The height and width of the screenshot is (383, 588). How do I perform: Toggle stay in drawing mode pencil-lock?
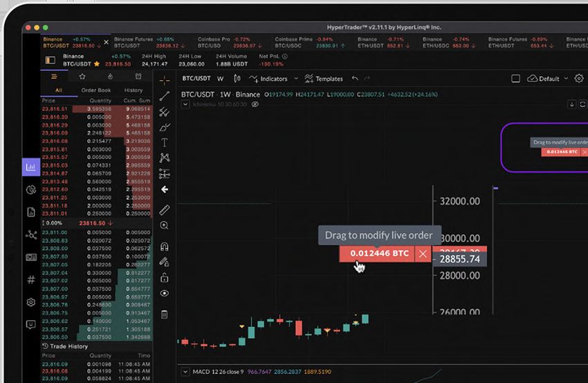[164, 262]
